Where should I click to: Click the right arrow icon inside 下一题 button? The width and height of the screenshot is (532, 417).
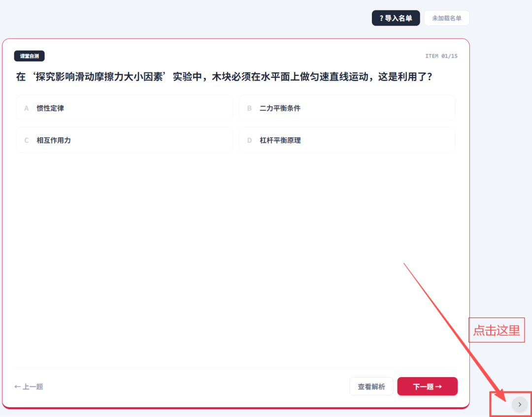[440, 386]
